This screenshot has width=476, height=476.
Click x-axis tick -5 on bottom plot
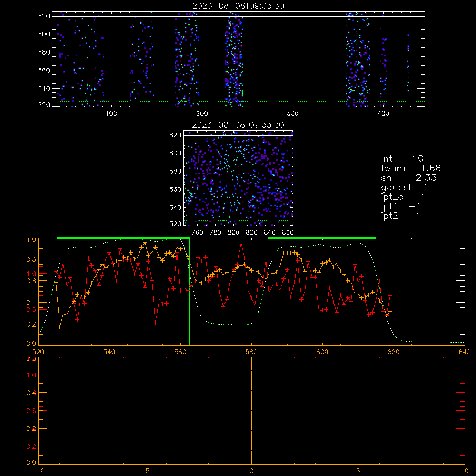tap(145, 471)
